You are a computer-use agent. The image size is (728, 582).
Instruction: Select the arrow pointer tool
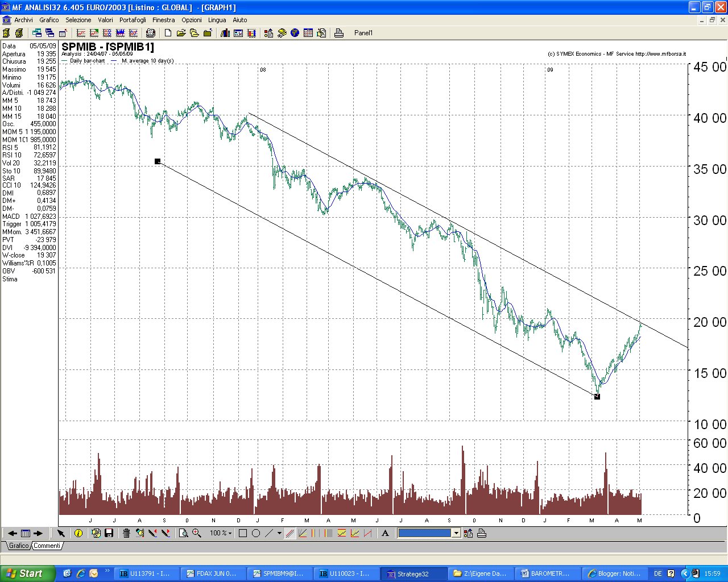(x=61, y=533)
